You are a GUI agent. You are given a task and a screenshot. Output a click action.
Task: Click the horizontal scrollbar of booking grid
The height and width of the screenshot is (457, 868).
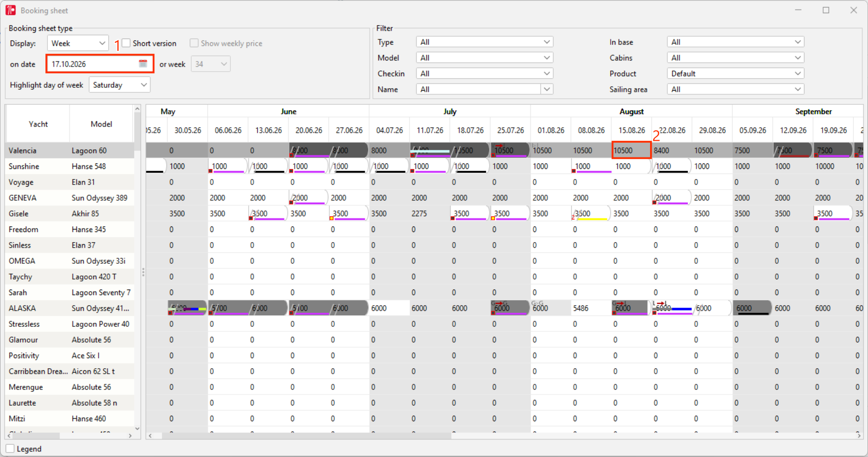[x=307, y=435]
